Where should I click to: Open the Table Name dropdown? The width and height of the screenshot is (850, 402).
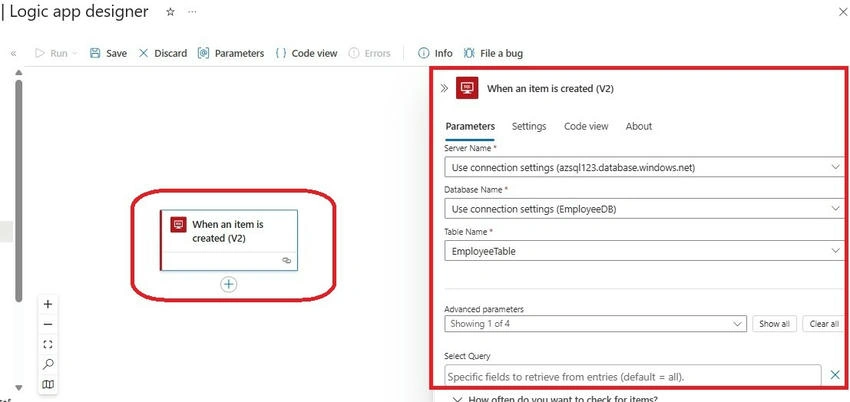coord(644,251)
